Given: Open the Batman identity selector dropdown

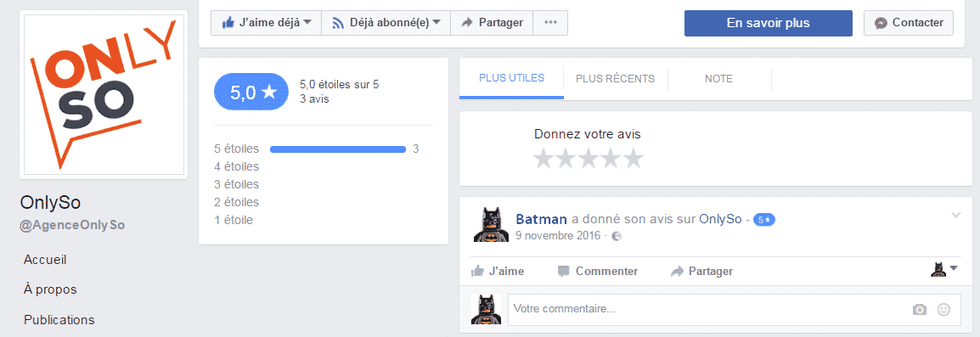Looking at the screenshot, I should pos(943,269).
